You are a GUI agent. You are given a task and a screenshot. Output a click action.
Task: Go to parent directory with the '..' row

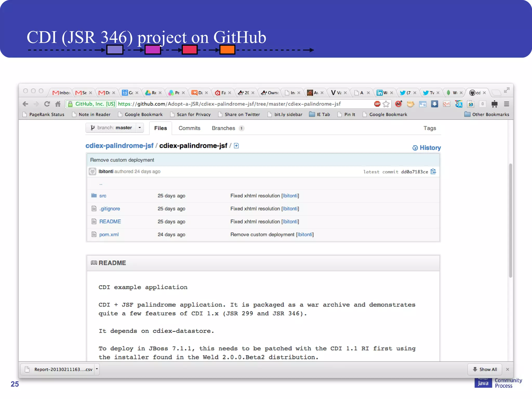coord(263,183)
